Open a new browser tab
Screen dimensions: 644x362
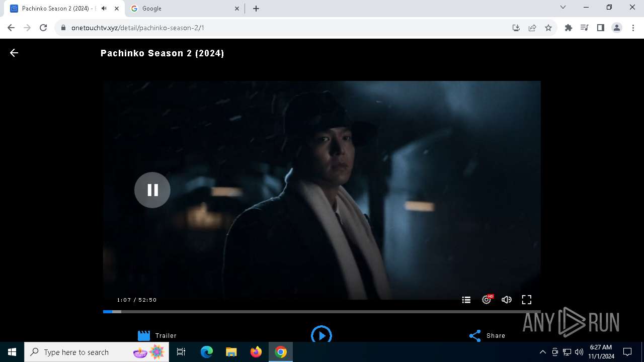(256, 9)
